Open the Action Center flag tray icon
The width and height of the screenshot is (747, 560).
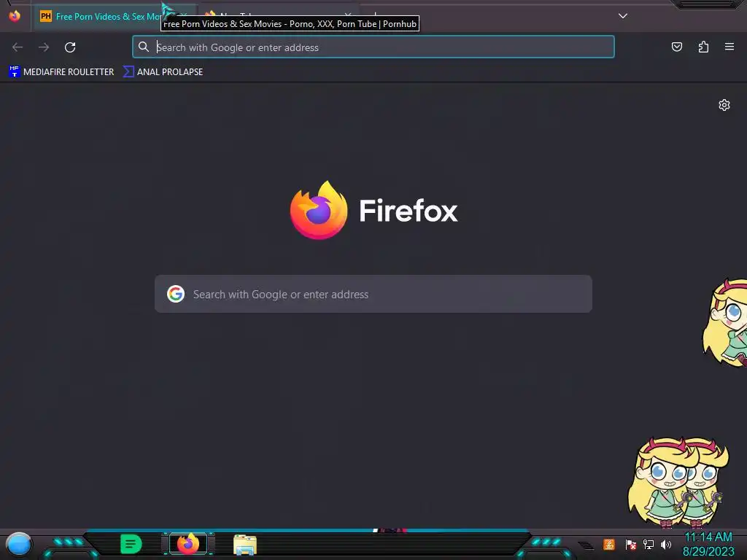[630, 544]
